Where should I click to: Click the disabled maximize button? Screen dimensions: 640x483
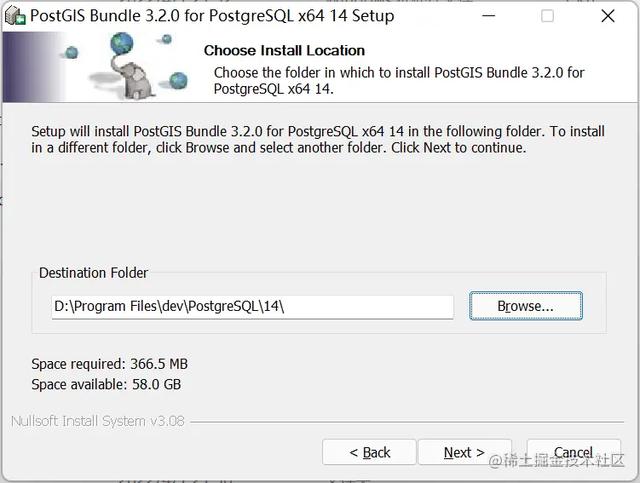(x=547, y=16)
